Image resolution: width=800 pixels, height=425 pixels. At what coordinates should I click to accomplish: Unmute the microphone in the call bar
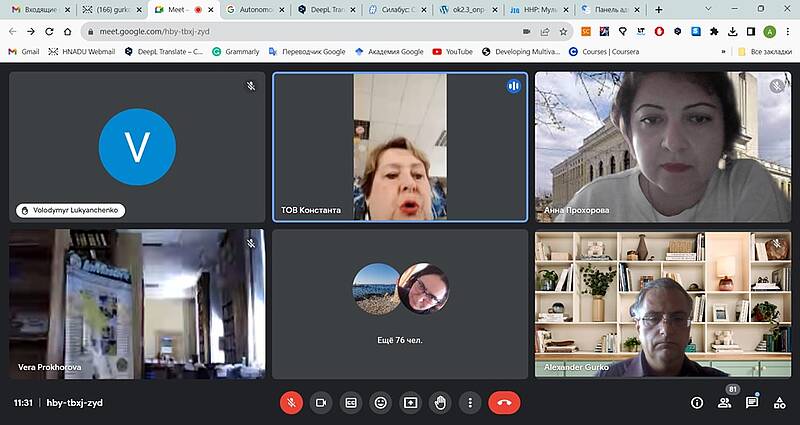pos(291,402)
